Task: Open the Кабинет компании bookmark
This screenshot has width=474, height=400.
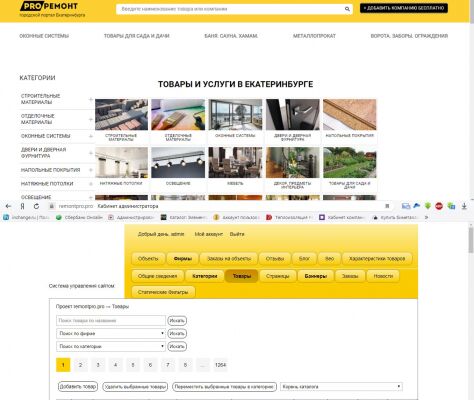Action: 342,217
